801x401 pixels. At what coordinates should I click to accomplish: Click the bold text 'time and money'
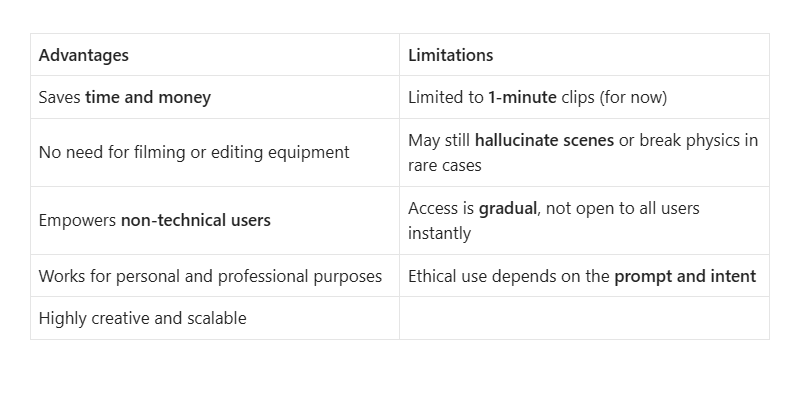[148, 97]
